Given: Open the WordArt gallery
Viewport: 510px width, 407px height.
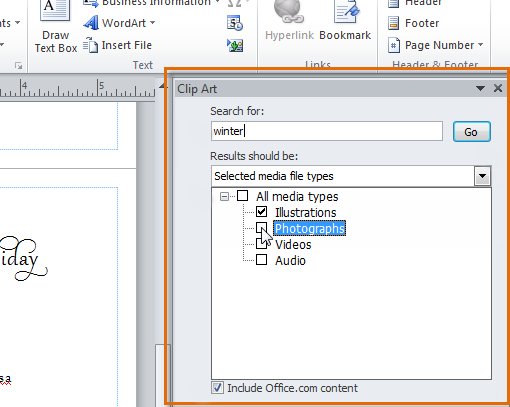Looking at the screenshot, I should [x=119, y=23].
